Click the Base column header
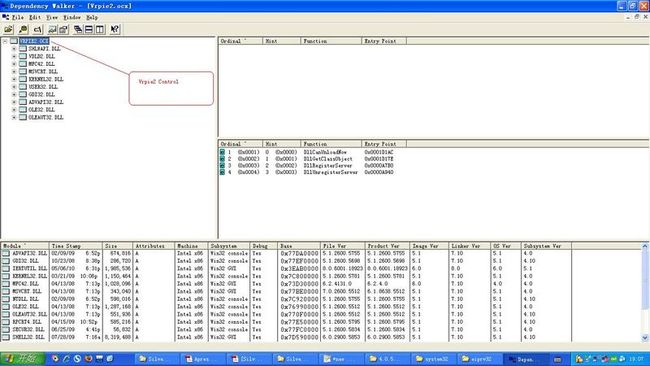 [x=299, y=246]
